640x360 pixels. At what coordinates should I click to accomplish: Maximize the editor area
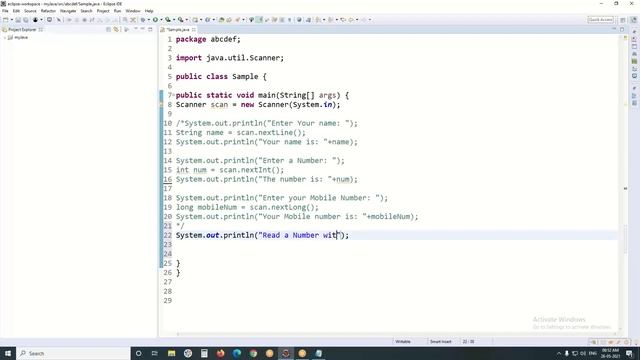(x=622, y=29)
